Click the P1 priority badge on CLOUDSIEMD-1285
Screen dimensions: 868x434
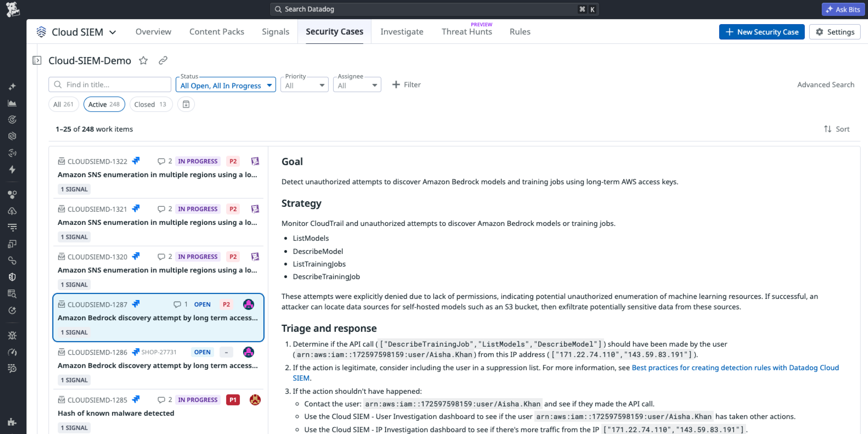233,400
